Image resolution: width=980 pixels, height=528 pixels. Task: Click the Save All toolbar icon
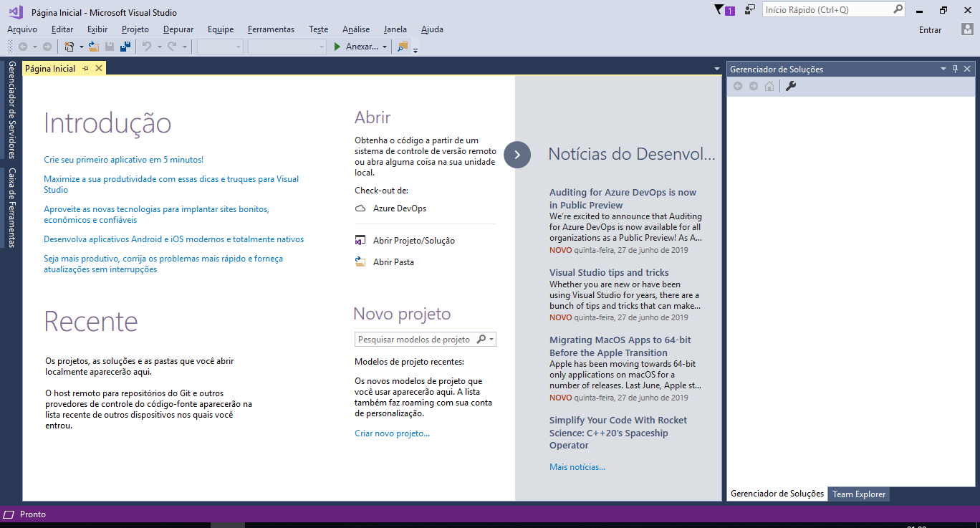(x=125, y=47)
